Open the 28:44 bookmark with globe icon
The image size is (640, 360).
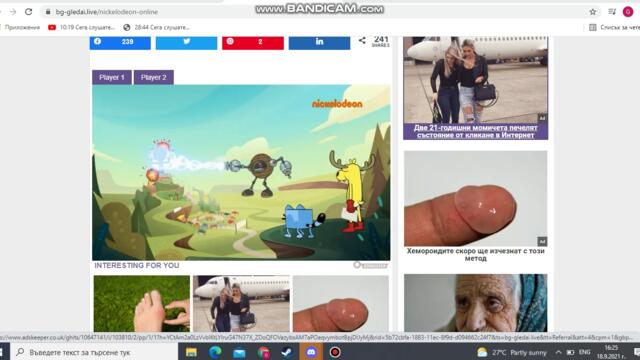156,27
